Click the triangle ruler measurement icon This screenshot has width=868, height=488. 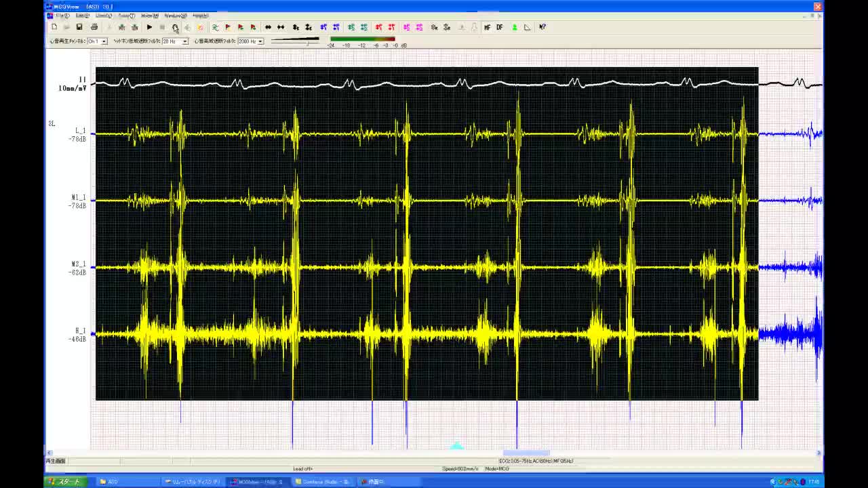tap(528, 27)
